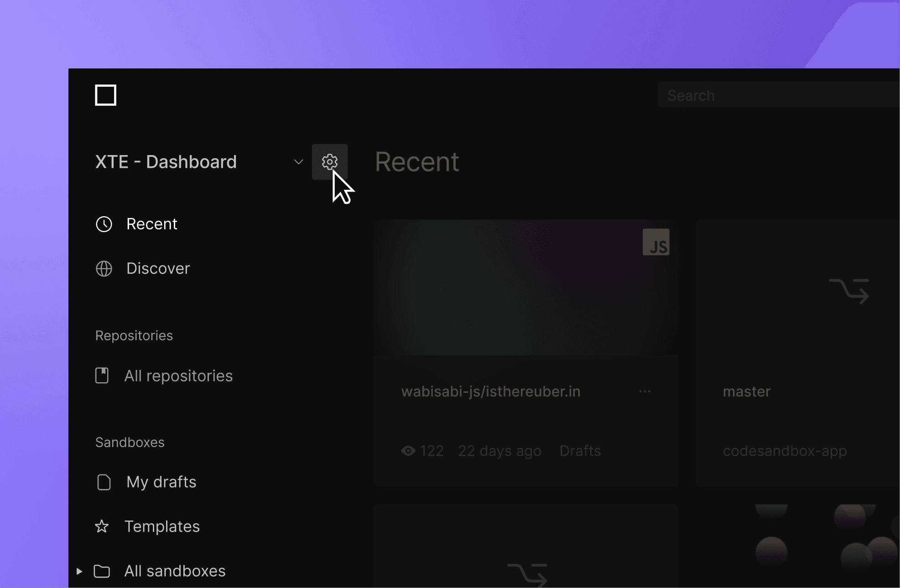Image resolution: width=900 pixels, height=588 pixels.
Task: Click the folder icon next to All sandboxes
Action: click(102, 571)
